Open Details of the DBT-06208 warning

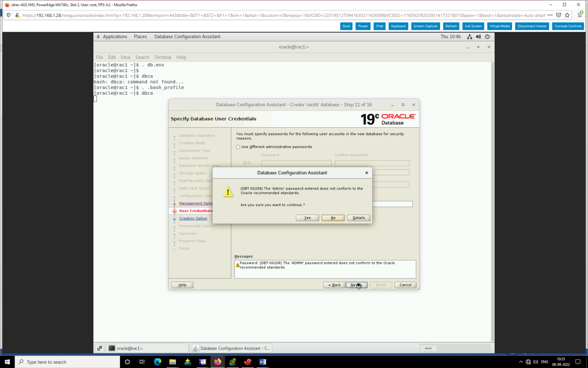point(359,218)
